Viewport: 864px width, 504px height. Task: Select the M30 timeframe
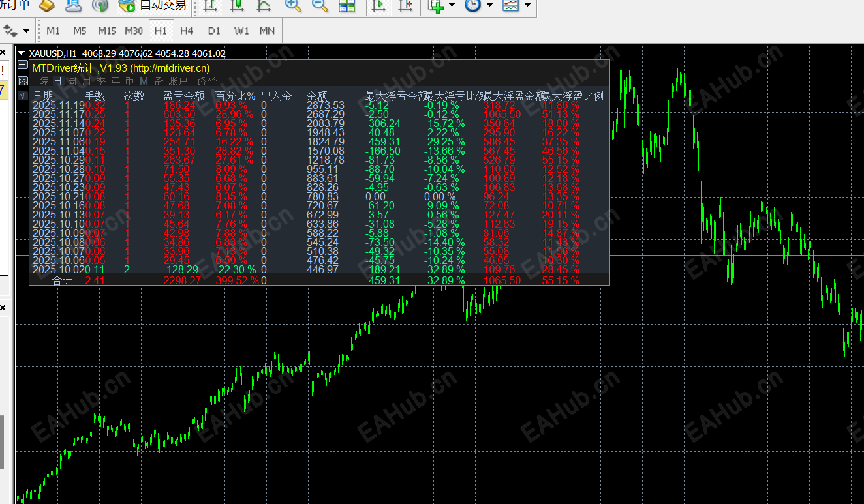134,31
